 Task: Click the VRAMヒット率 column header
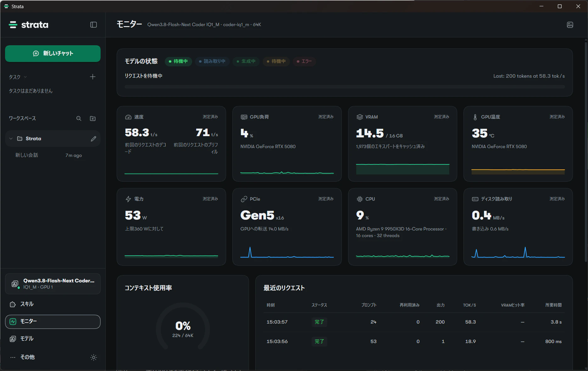click(x=513, y=305)
